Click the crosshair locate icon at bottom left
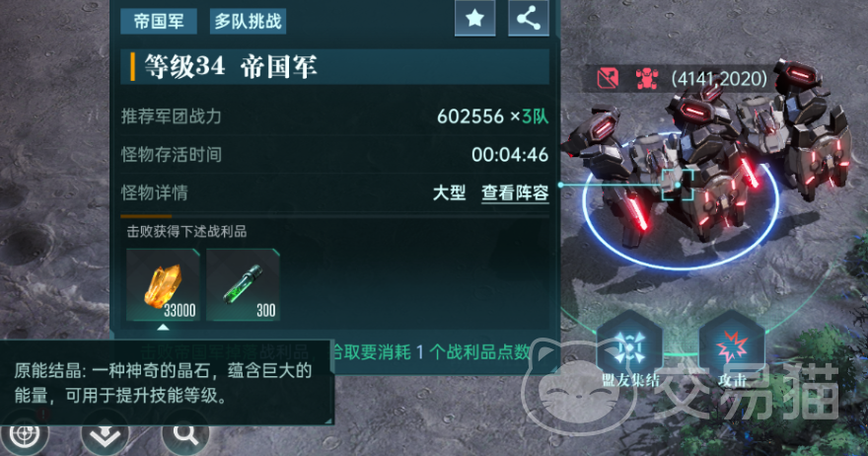The height and width of the screenshot is (456, 868). click(x=25, y=435)
